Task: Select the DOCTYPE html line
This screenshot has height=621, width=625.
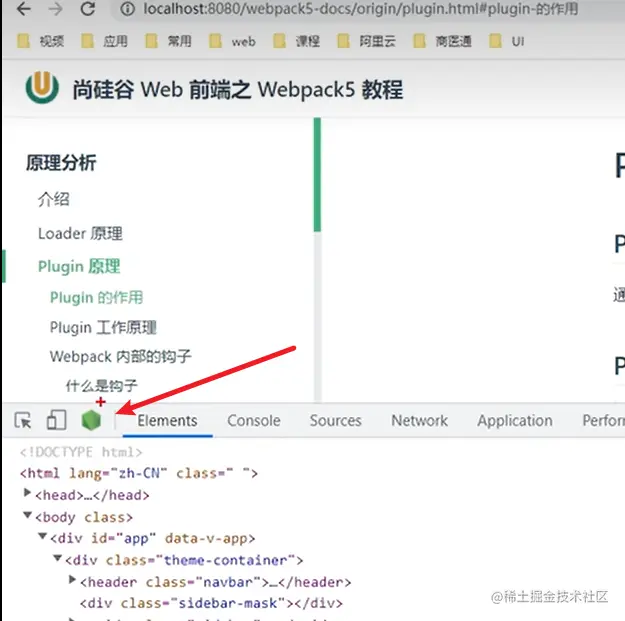Action: click(81, 452)
